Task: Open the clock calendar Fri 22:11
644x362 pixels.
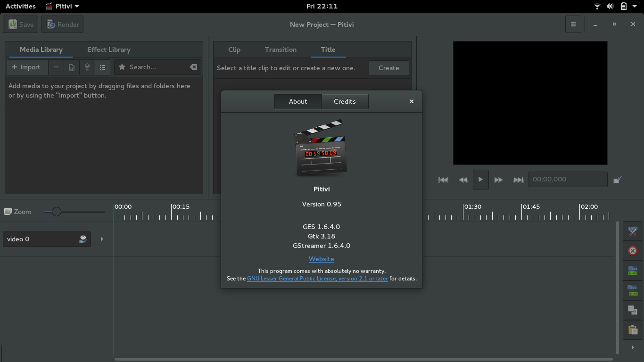Action: pyautogui.click(x=322, y=6)
